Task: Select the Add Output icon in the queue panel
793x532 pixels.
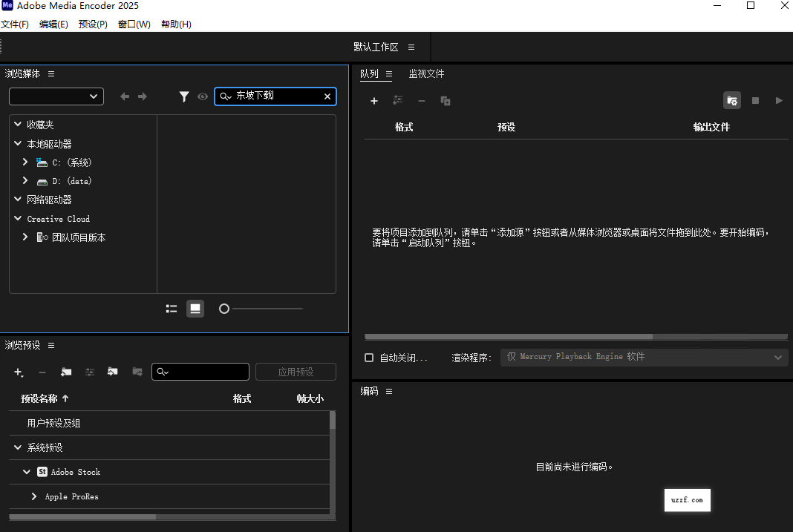Action: pos(398,100)
